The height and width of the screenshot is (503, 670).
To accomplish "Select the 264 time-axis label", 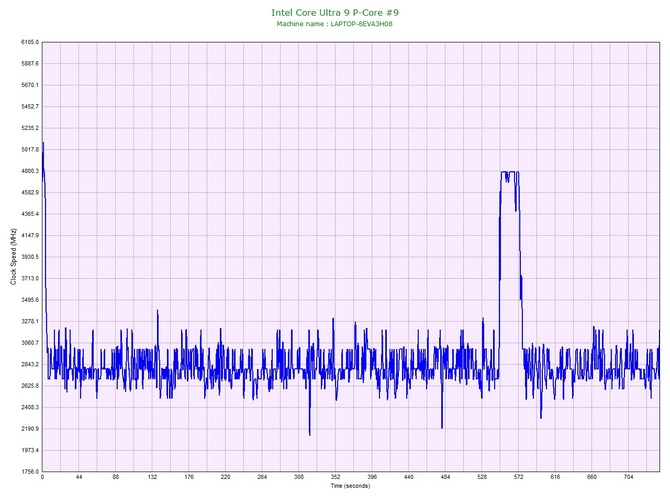I will 262,477.
